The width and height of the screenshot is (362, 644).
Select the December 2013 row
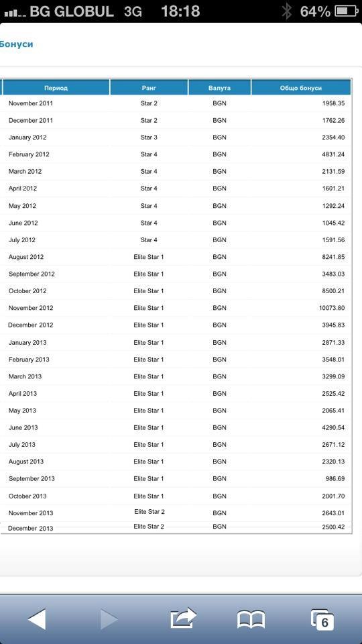(x=176, y=527)
